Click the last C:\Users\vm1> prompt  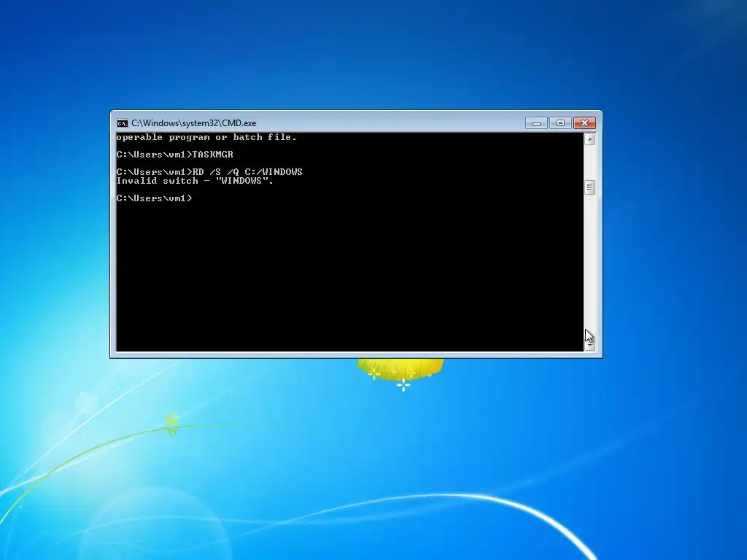click(155, 198)
